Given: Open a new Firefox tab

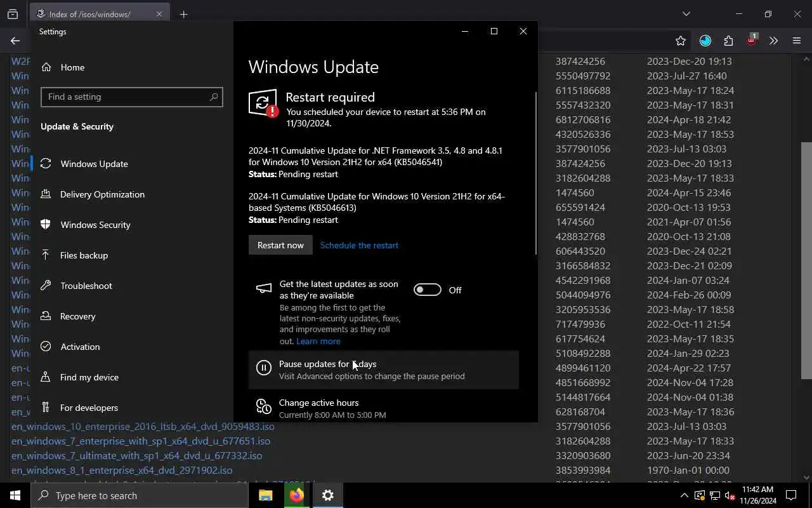Looking at the screenshot, I should [183, 14].
